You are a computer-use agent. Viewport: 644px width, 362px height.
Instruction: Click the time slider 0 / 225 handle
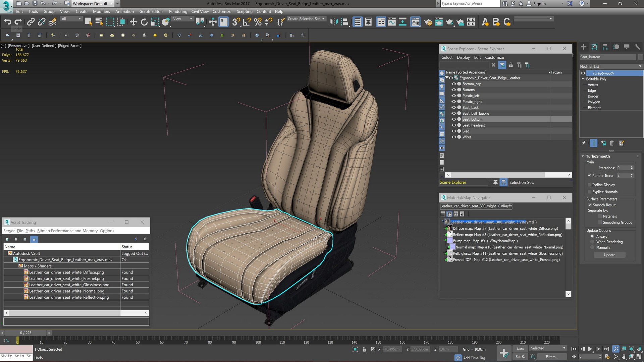point(26,333)
